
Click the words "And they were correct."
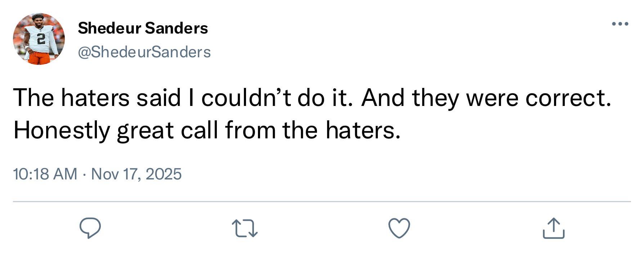pos(486,98)
